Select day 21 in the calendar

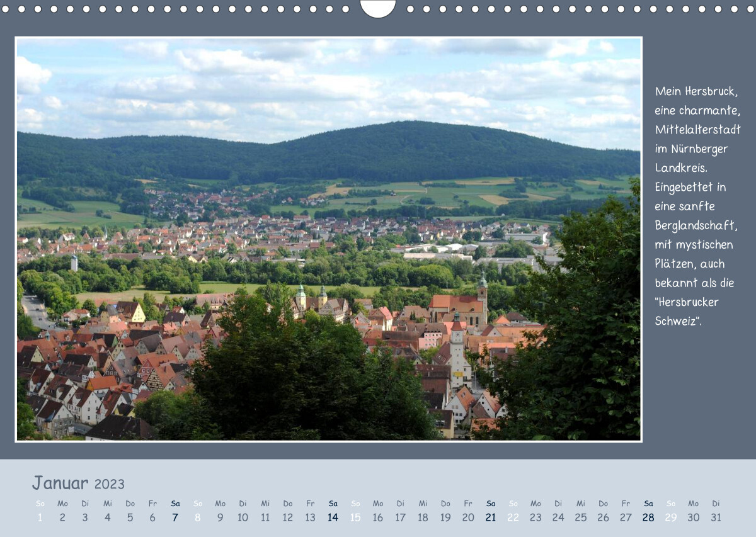491,517
